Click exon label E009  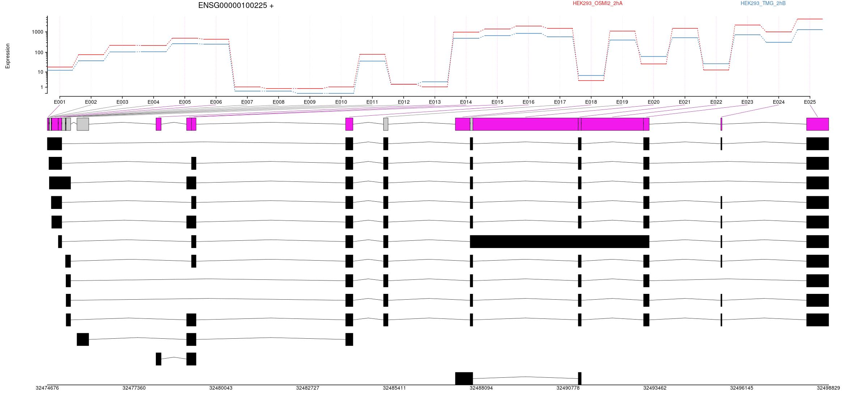point(310,102)
